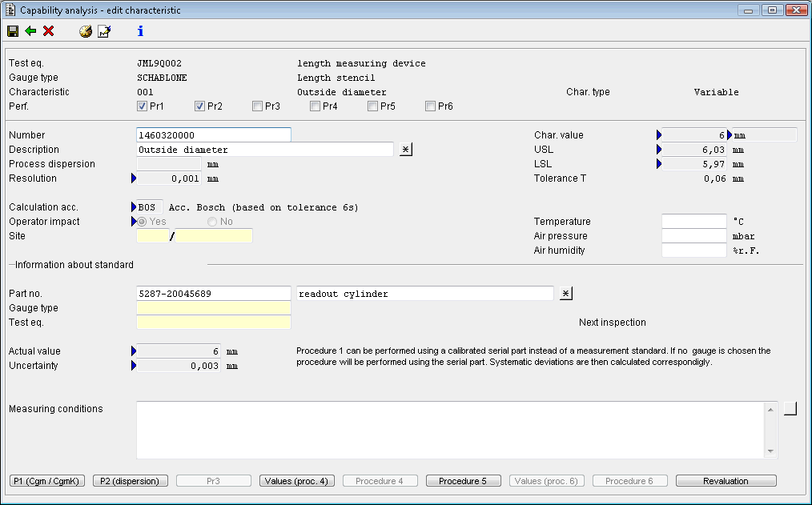Select No for Operator impact
Image resolution: width=812 pixels, height=505 pixels.
click(x=211, y=222)
